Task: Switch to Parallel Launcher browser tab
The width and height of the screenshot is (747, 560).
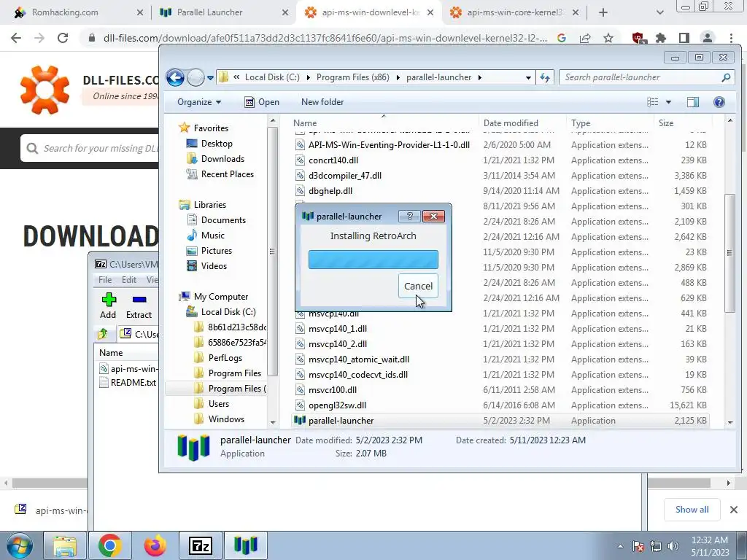Action: pos(209,12)
